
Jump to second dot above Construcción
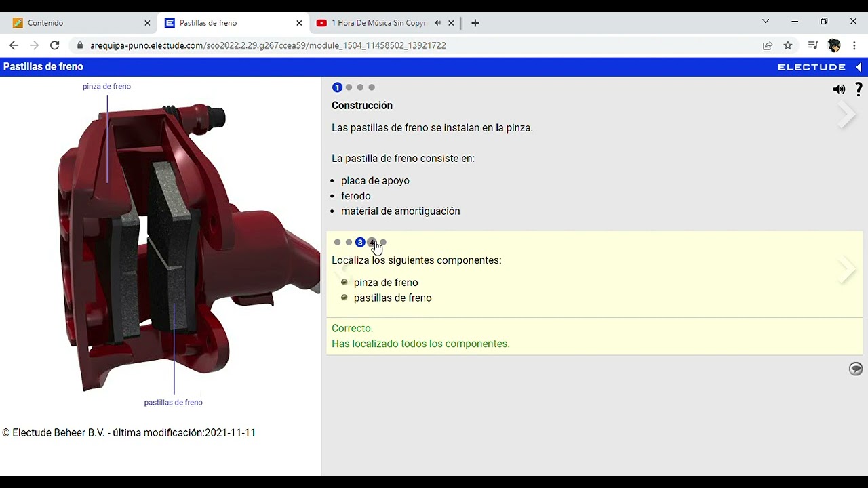[349, 87]
